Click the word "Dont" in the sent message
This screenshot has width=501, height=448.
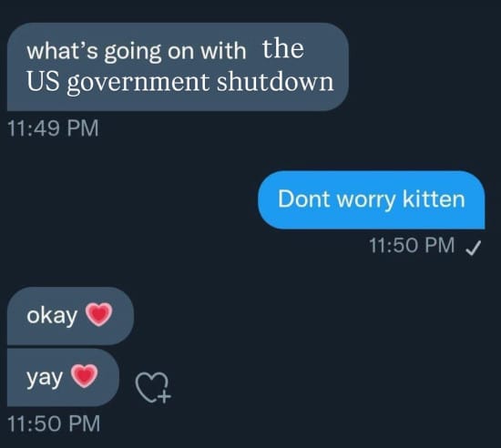[304, 199]
